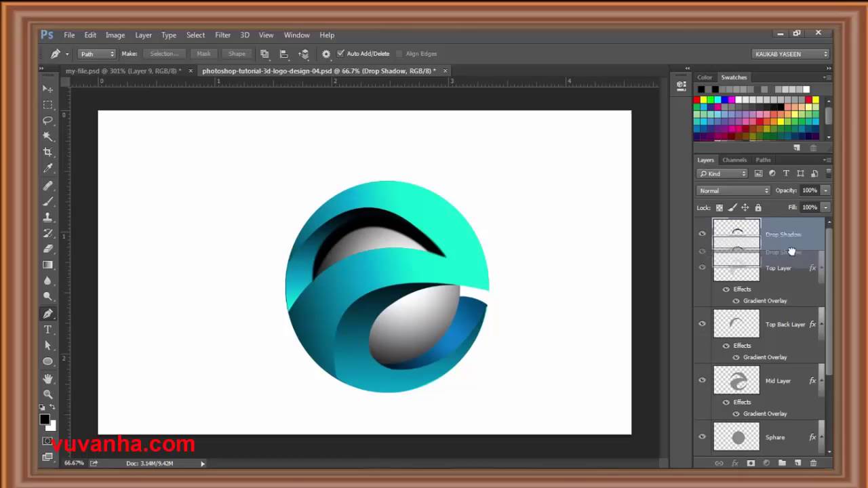Select the Rectangular Marquee tool
This screenshot has width=868, height=488.
pos(47,104)
